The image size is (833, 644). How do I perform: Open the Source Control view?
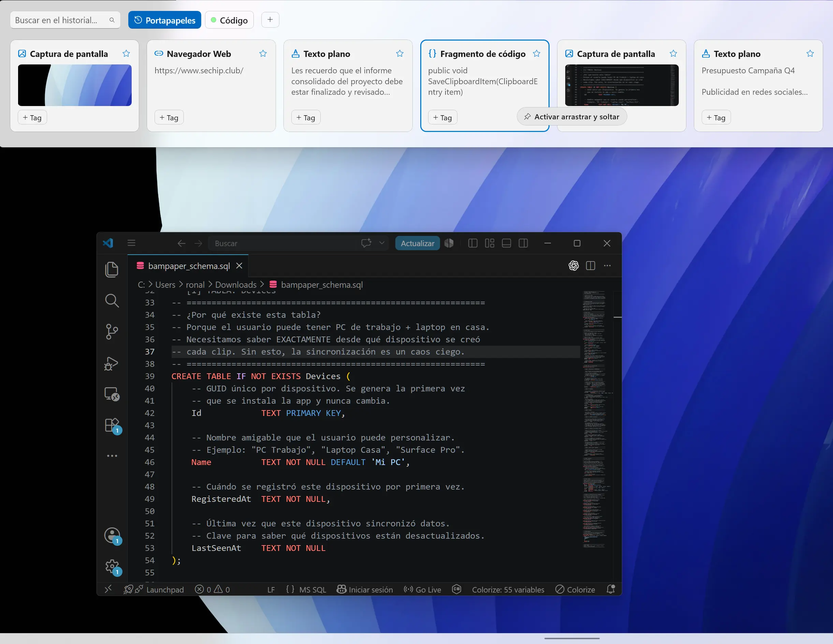click(112, 332)
